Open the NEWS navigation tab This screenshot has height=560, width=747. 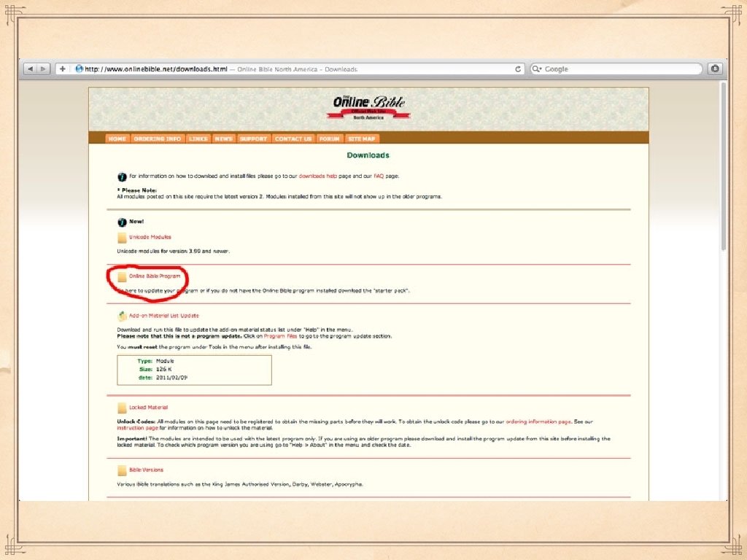pyautogui.click(x=223, y=139)
